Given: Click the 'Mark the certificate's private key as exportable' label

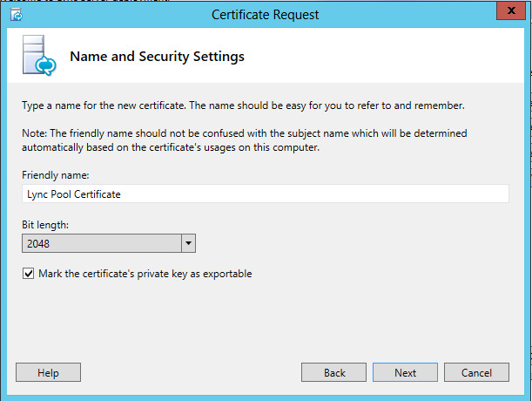Looking at the screenshot, I should pos(145,274).
